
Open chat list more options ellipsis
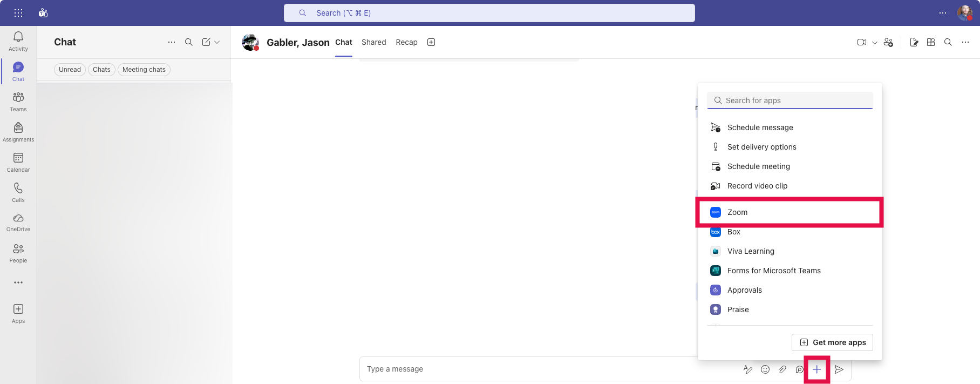(172, 42)
